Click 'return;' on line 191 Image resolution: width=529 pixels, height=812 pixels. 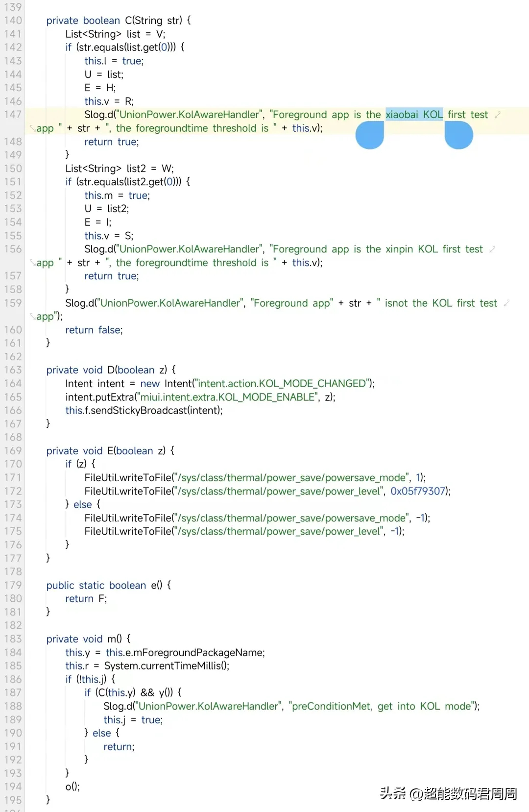(119, 747)
